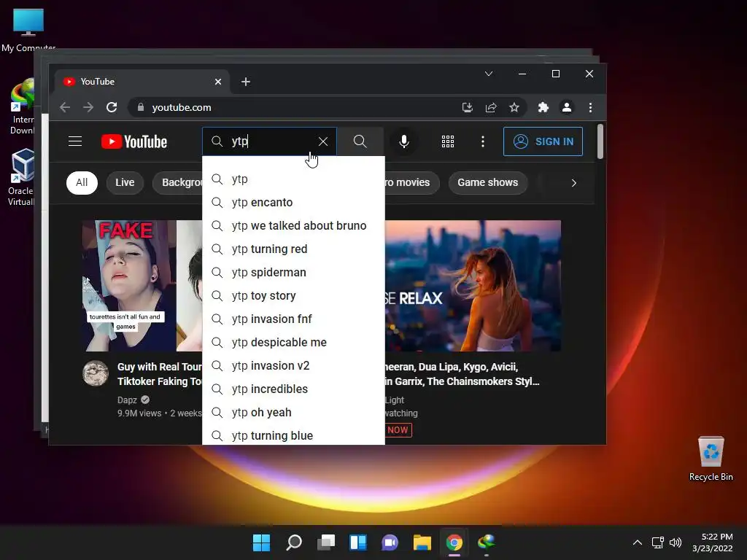
Task: Click the SIGN IN button
Action: pos(543,141)
